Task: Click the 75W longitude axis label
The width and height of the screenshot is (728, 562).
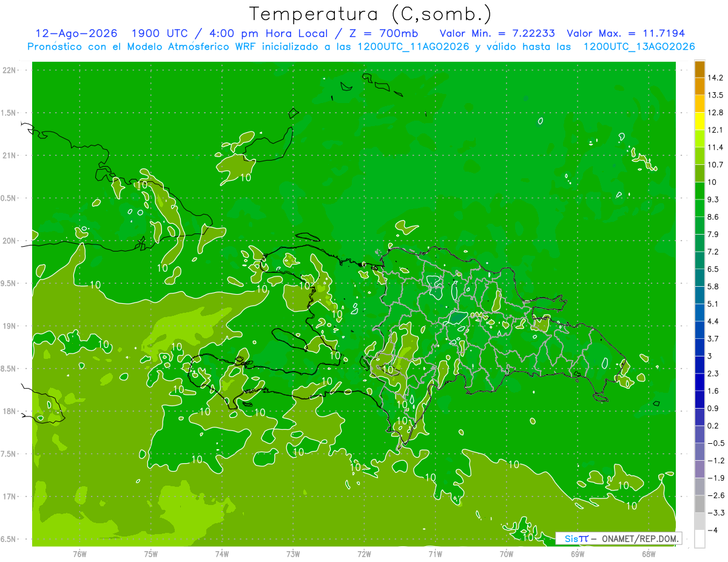Action: [151, 554]
